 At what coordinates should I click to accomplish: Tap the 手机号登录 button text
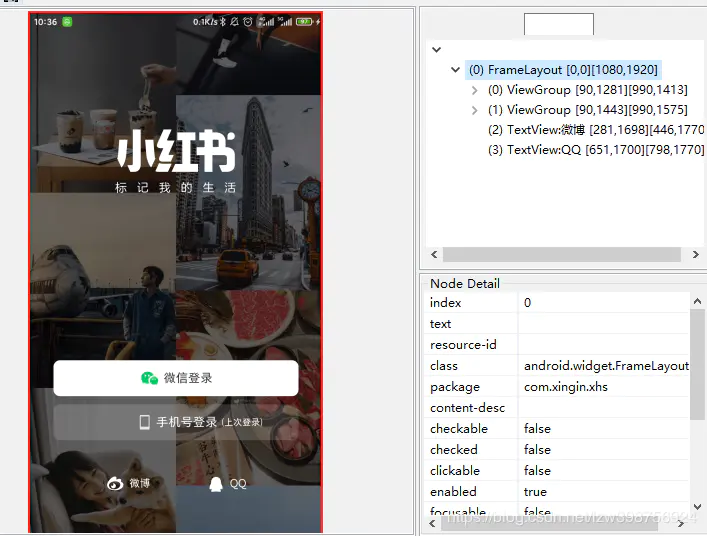point(187,422)
